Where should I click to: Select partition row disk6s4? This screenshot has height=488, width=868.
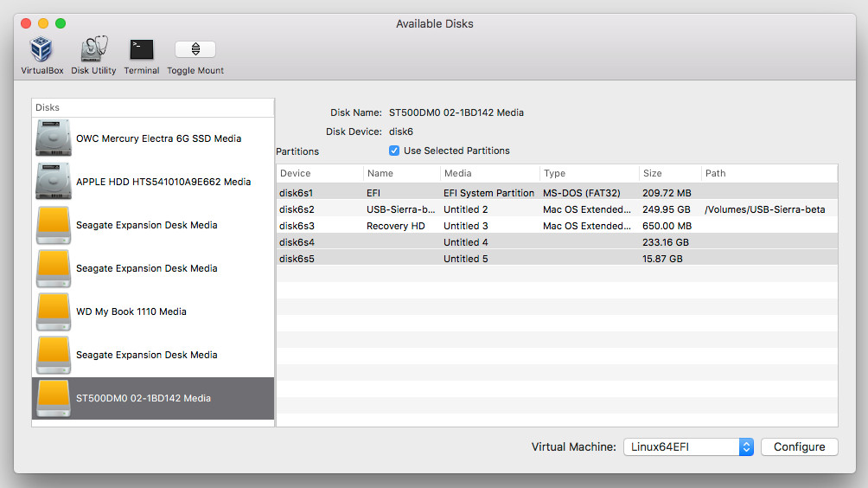[557, 242]
